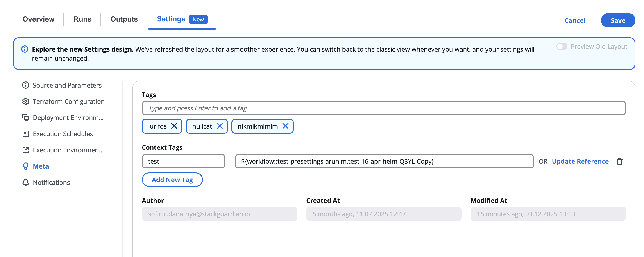
Task: Toggle Preview Old Layout switch
Action: click(x=561, y=46)
